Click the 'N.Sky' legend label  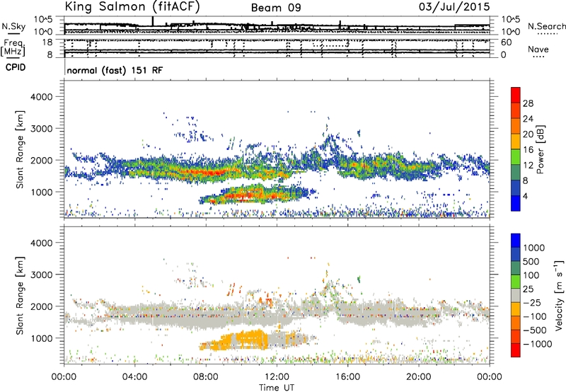tap(13, 26)
